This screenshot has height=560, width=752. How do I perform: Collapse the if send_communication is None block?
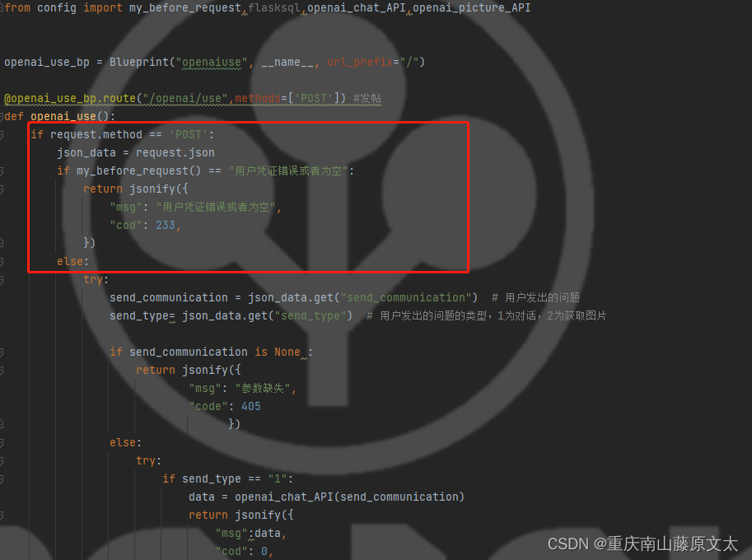pos(2,352)
